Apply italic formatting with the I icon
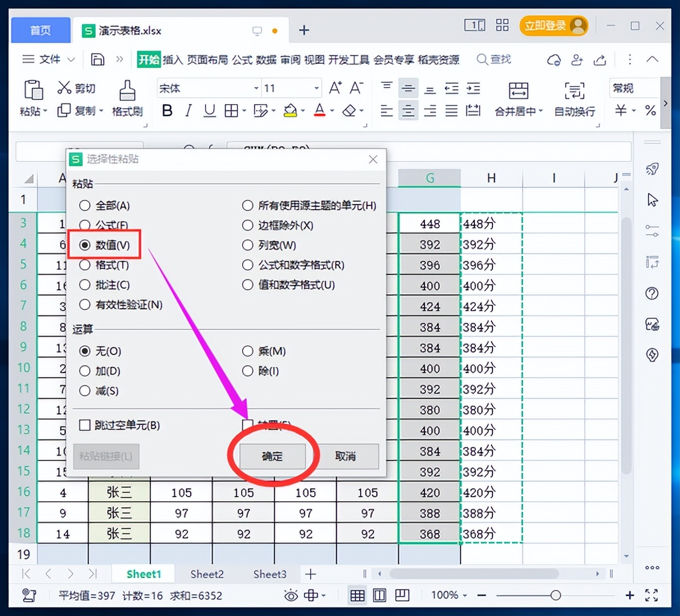The height and width of the screenshot is (616, 680). coord(188,110)
